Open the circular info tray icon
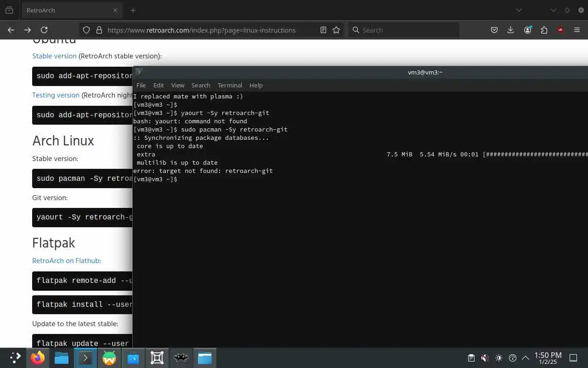 pyautogui.click(x=513, y=357)
